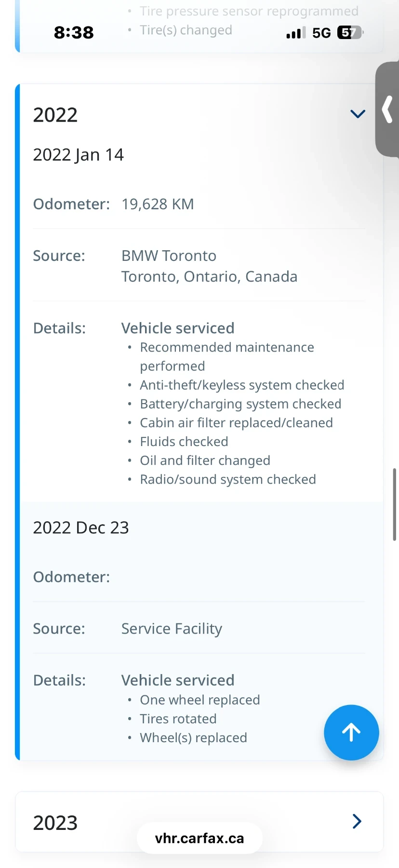The height and width of the screenshot is (868, 399).
Task: Tap the Service Facility source text
Action: pyautogui.click(x=172, y=628)
